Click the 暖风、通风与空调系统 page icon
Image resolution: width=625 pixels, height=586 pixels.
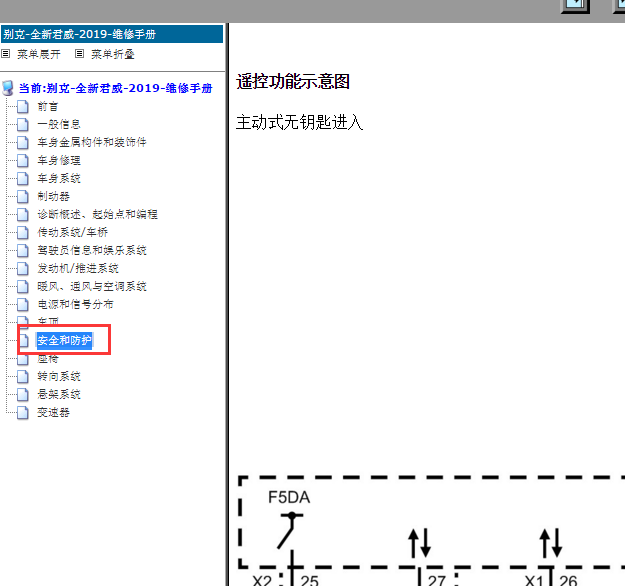point(23,286)
